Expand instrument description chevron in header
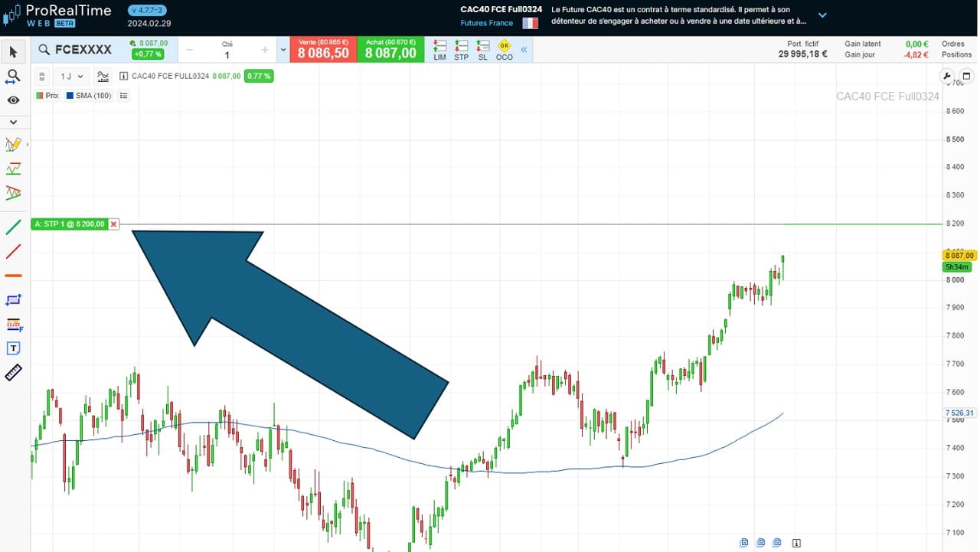The height and width of the screenshot is (552, 980). click(x=822, y=15)
